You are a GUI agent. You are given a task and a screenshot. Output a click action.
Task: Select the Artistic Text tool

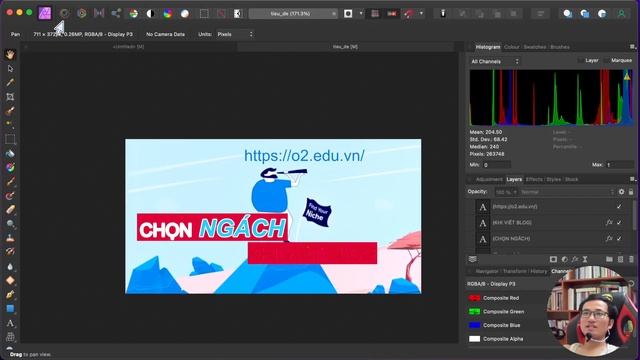point(10,323)
